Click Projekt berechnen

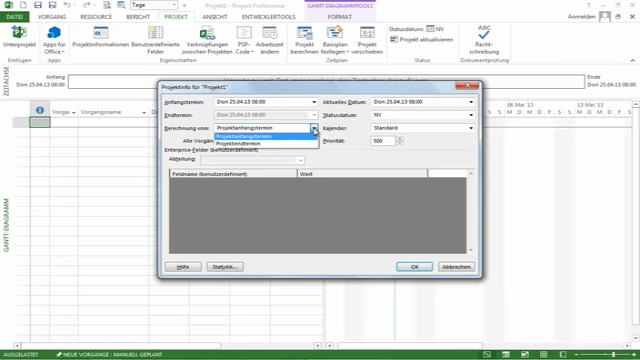304,40
